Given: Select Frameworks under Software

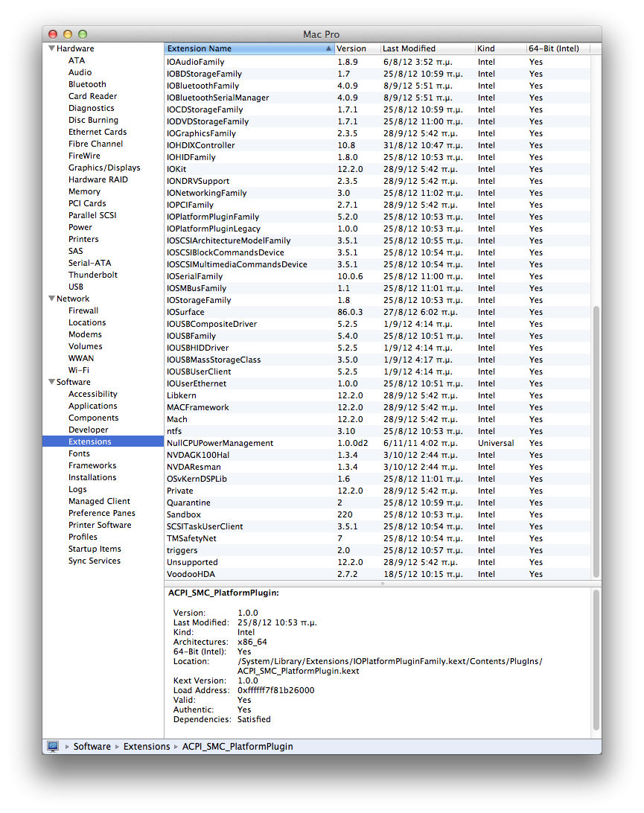Looking at the screenshot, I should click(92, 465).
